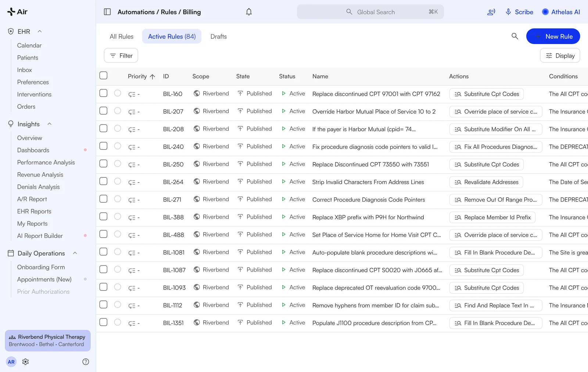
Task: Focus the Global Search field
Action: [x=370, y=12]
